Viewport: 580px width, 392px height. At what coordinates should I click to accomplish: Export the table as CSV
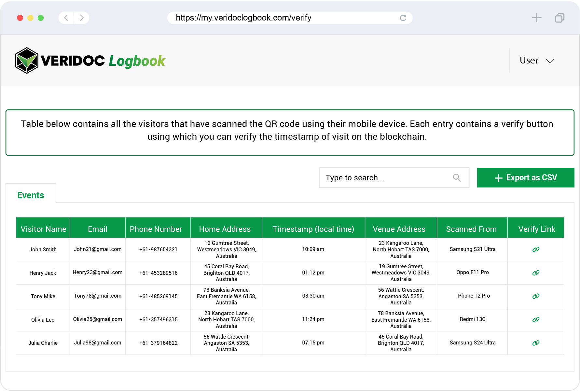[x=525, y=178]
